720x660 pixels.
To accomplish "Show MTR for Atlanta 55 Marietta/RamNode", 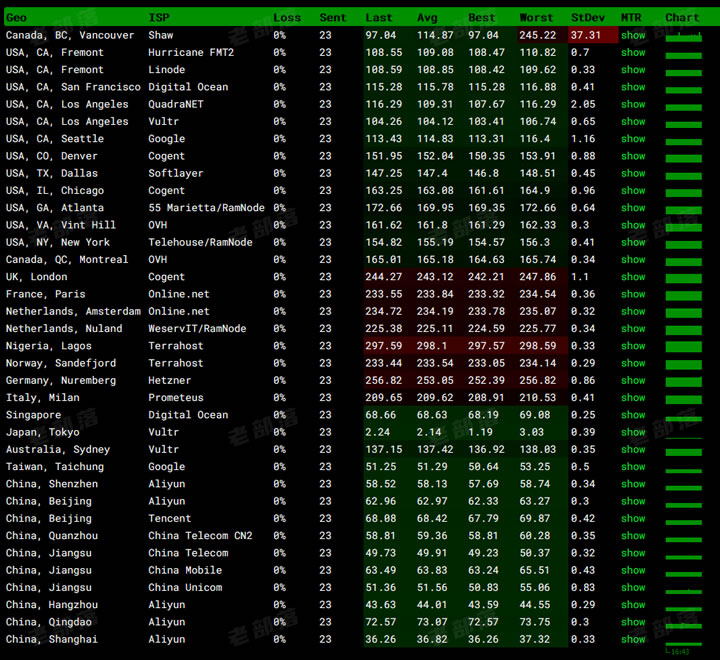I will [633, 208].
